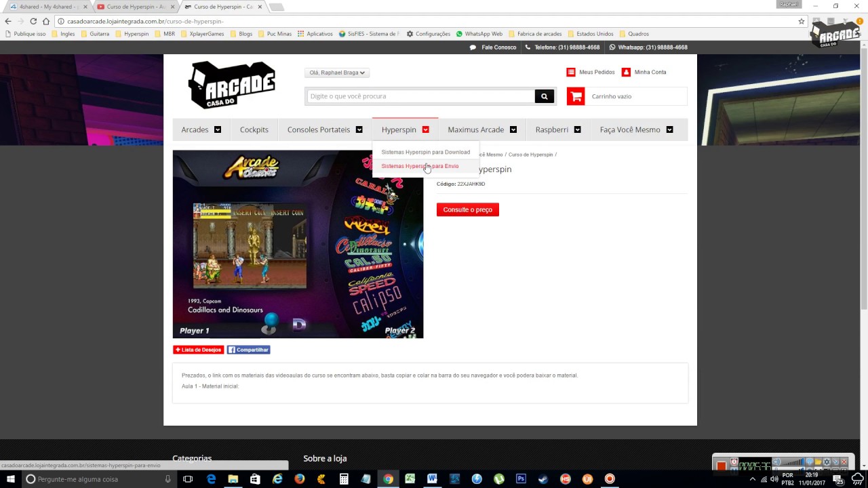Open Firefox from the taskbar
The width and height of the screenshot is (868, 488).
[x=299, y=479]
